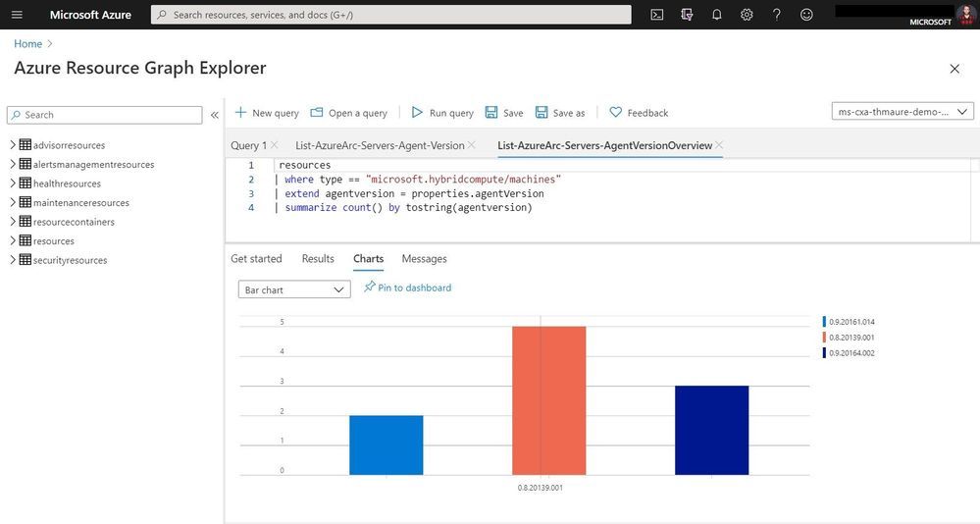Click the 0.8.20139.001 axis label
Image resolution: width=980 pixels, height=524 pixels.
pos(540,487)
